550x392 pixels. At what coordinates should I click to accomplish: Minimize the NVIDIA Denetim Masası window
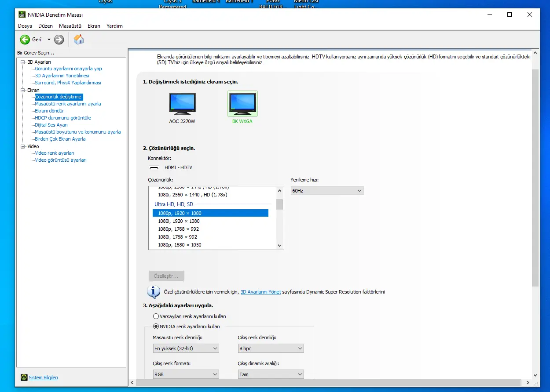[x=489, y=15]
